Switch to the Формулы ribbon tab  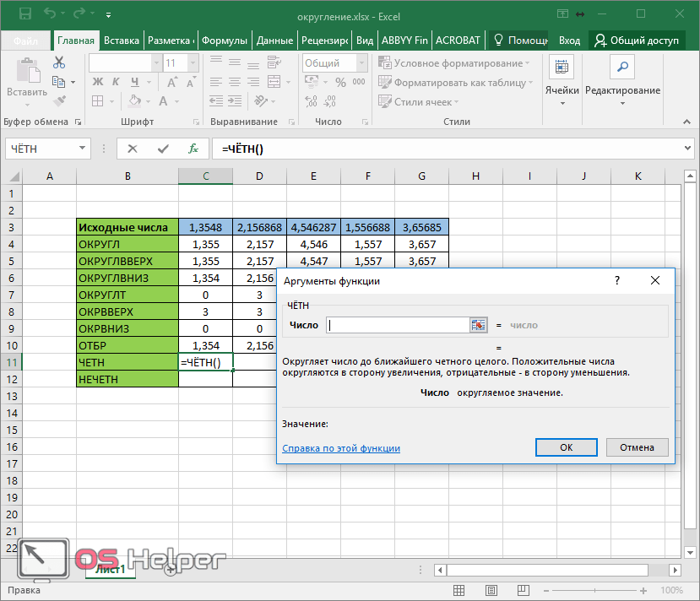(225, 41)
